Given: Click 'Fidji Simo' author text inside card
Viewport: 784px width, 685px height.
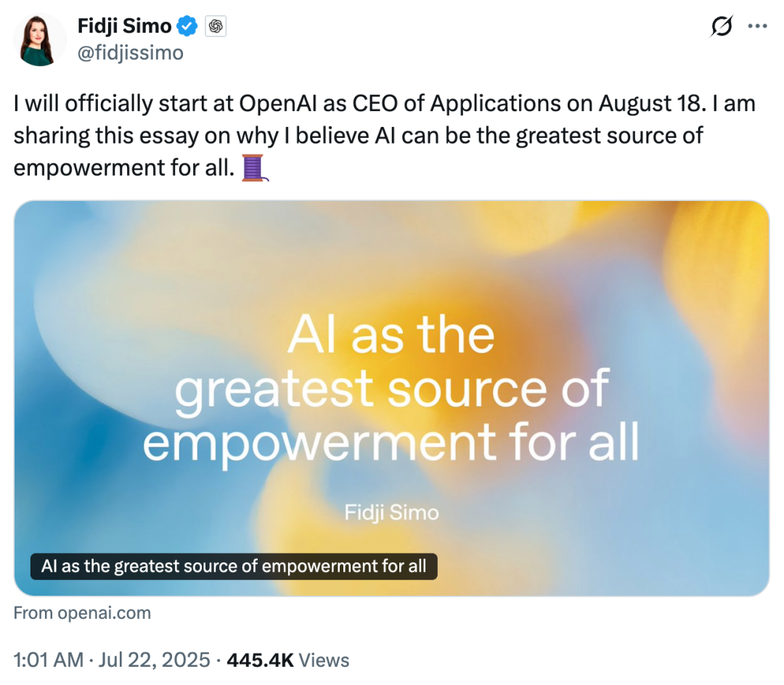Looking at the screenshot, I should click(391, 512).
